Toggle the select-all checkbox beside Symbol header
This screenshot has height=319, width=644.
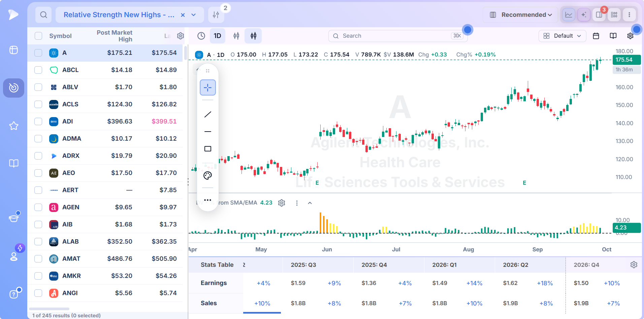[38, 36]
